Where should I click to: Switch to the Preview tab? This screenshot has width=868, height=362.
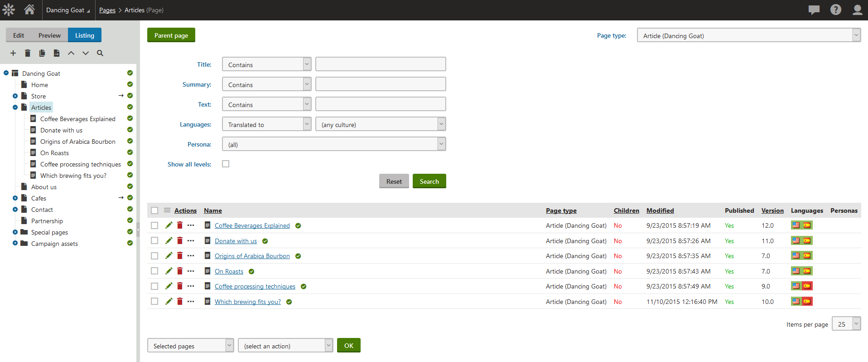click(49, 35)
